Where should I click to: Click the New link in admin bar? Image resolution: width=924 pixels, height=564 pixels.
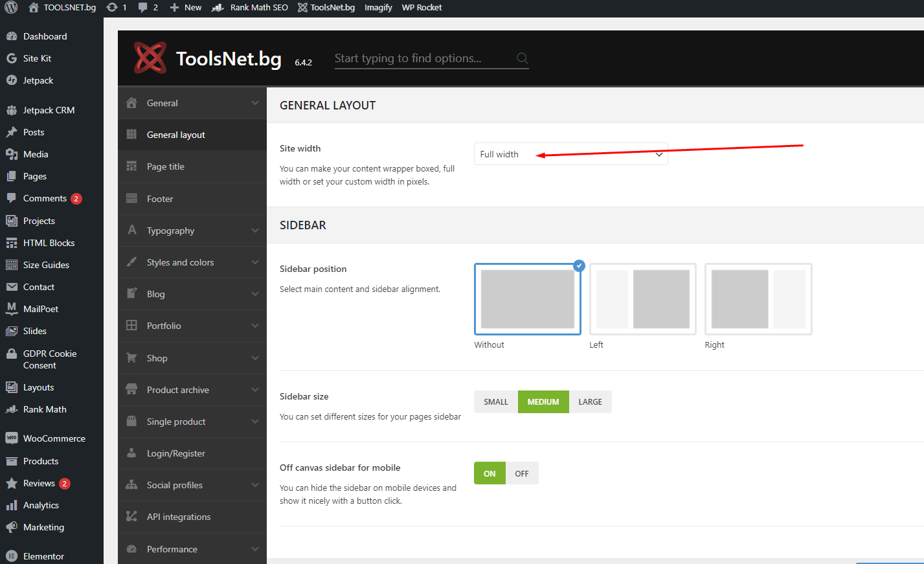(186, 8)
